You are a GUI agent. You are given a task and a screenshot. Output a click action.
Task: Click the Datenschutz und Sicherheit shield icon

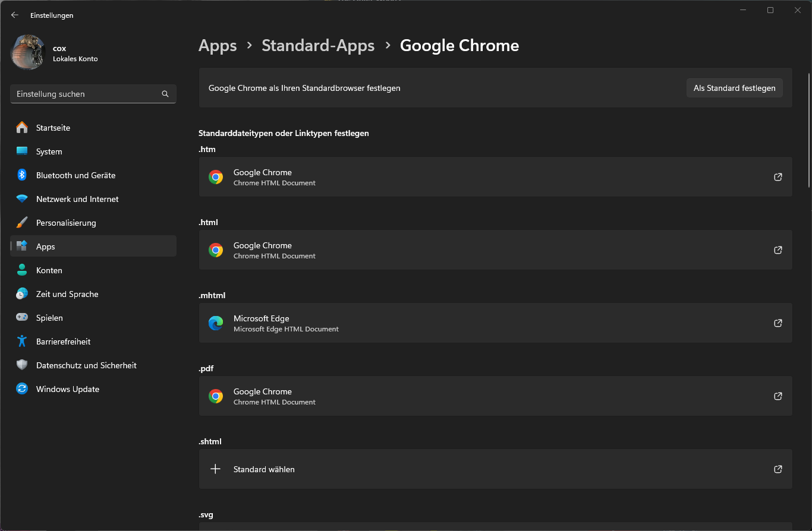[22, 365]
